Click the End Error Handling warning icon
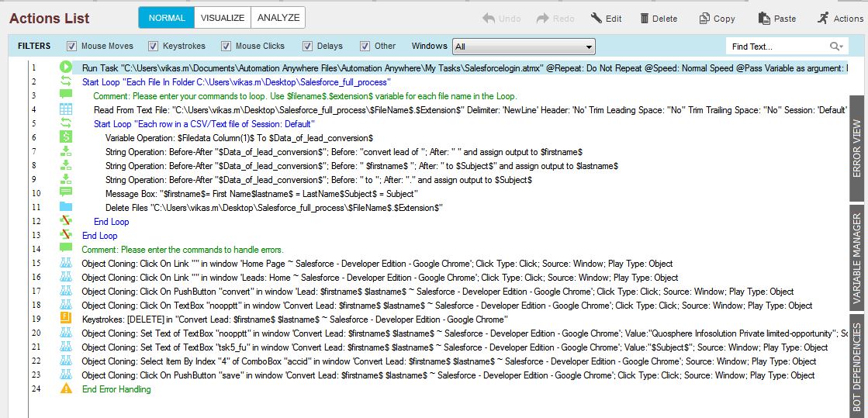 click(66, 389)
